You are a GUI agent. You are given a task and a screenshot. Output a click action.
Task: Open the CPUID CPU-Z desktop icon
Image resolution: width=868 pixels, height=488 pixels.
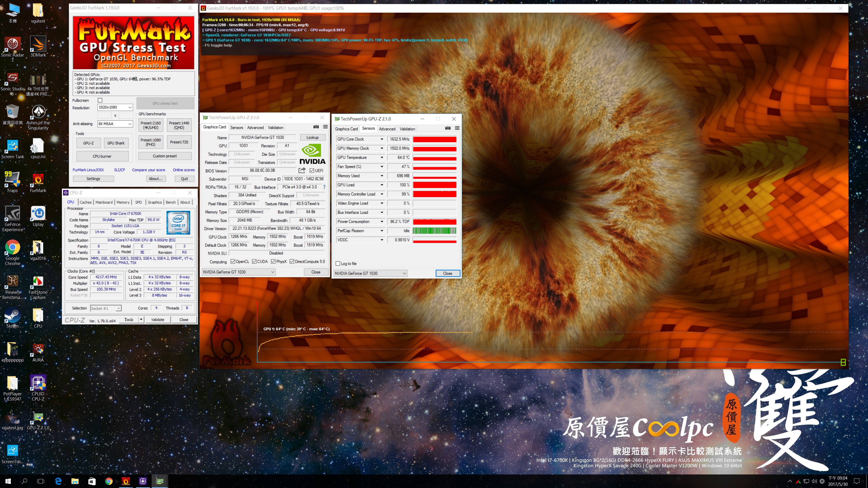38,388
